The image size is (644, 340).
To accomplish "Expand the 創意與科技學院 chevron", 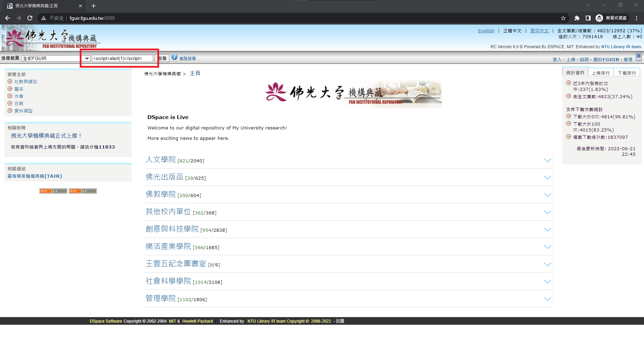I will tap(548, 230).
